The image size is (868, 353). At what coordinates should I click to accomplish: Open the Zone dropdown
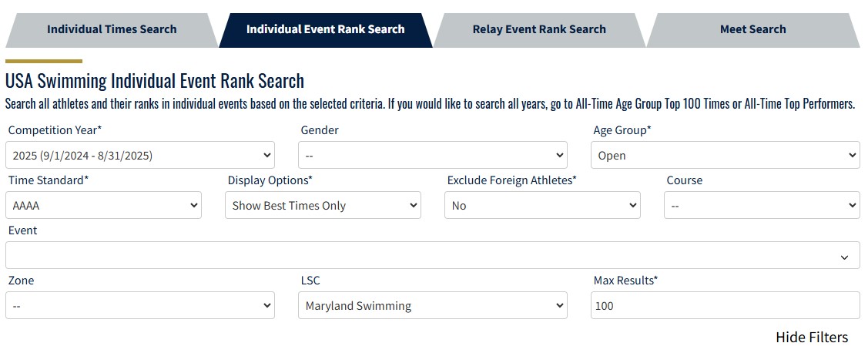pyautogui.click(x=140, y=306)
